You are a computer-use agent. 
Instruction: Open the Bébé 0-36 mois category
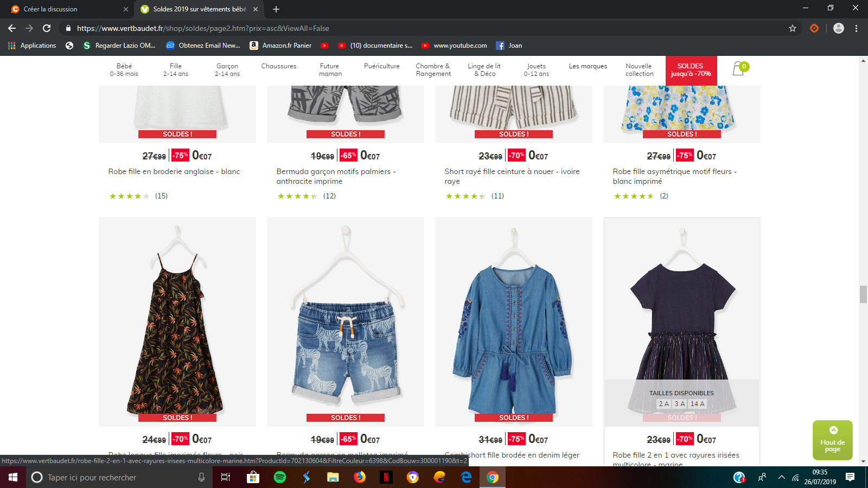click(124, 70)
